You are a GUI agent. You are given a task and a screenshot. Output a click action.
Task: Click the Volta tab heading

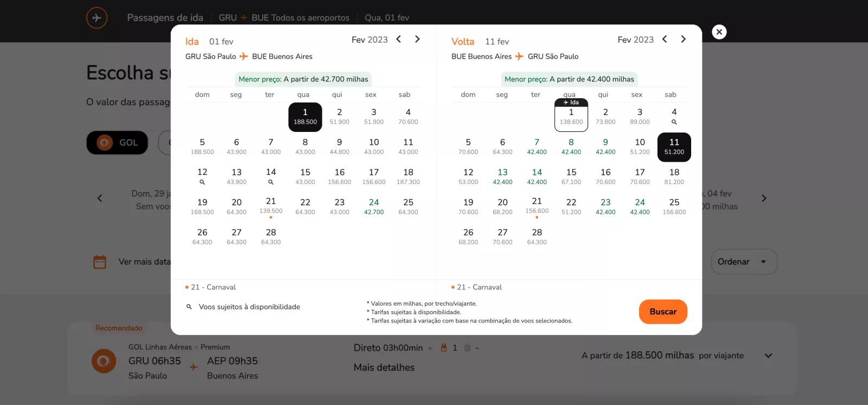tap(463, 41)
